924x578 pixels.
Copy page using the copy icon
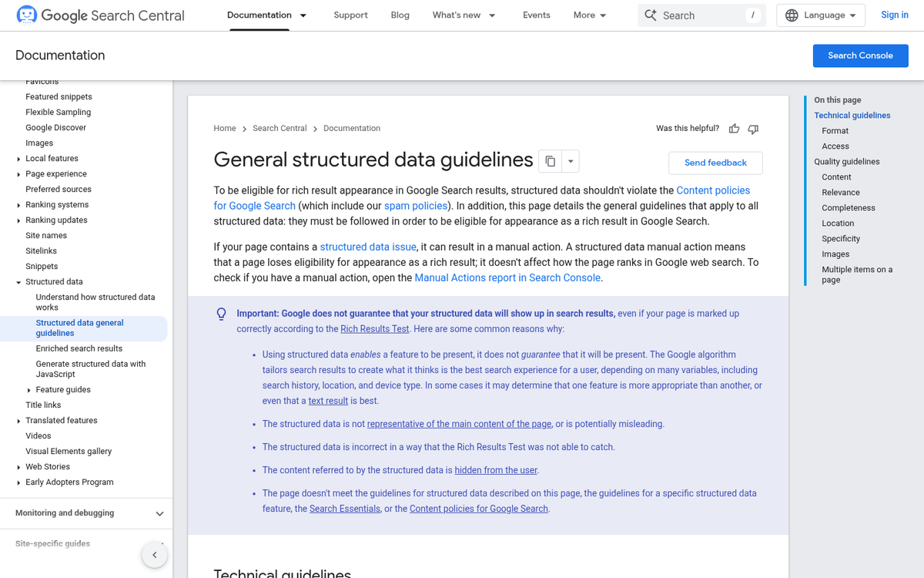(550, 161)
